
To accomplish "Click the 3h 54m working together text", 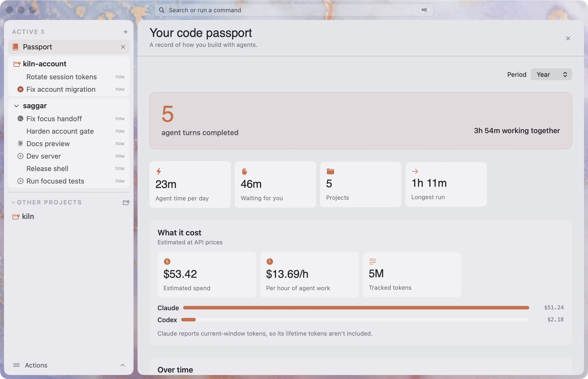I will 517,131.
